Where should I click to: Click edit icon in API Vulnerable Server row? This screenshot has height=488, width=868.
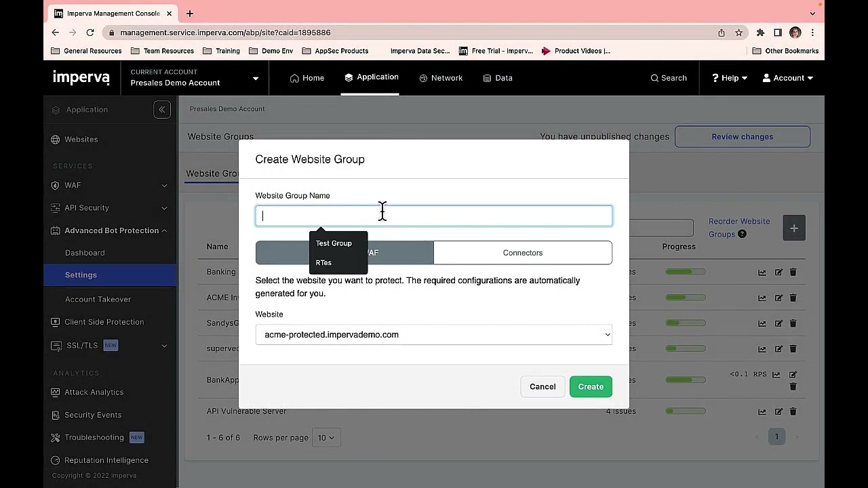click(x=778, y=411)
